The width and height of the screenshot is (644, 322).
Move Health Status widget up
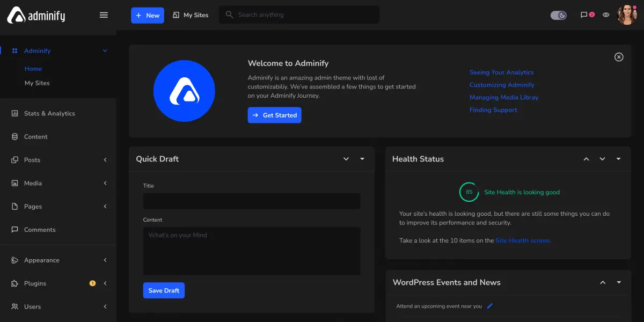586,159
